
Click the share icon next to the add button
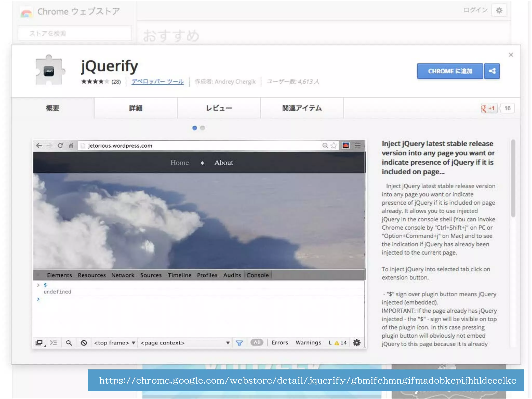492,71
